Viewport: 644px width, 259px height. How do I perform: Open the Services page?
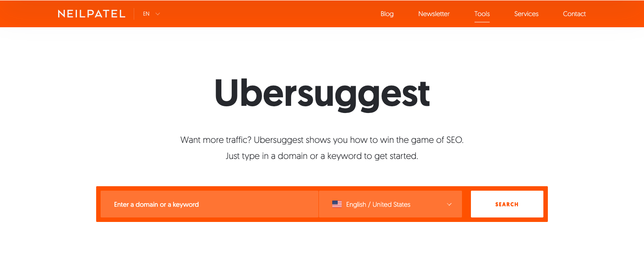[x=526, y=14]
